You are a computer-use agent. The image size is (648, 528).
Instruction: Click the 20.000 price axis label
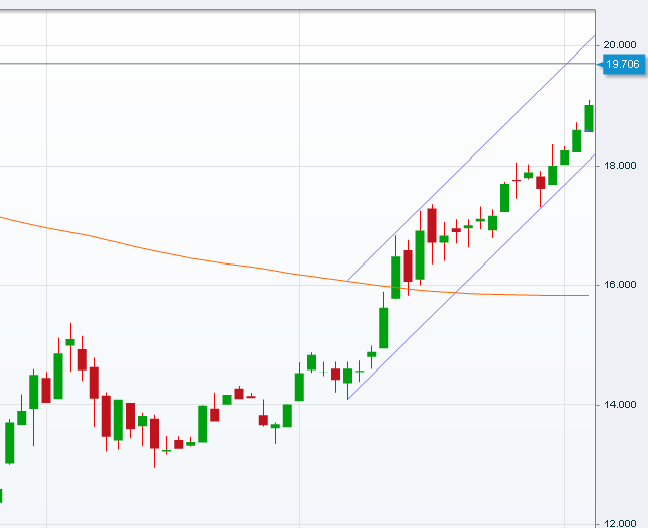pos(621,45)
